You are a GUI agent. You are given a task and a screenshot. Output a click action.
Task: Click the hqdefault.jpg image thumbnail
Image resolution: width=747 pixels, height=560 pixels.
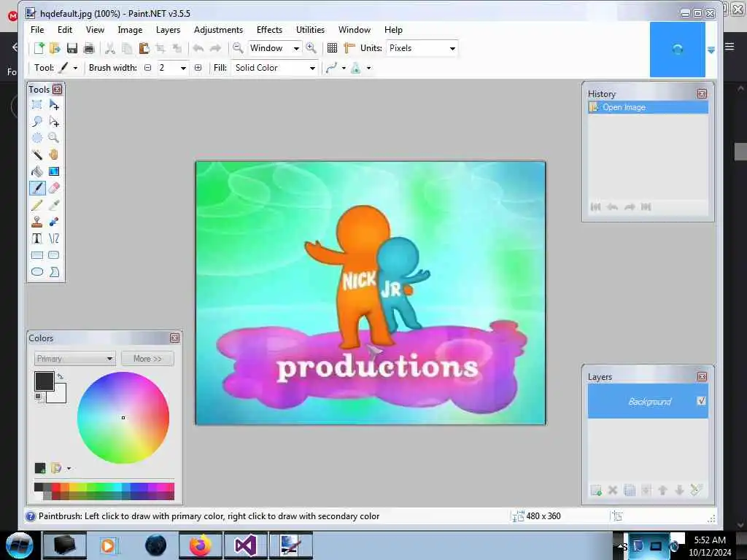pyautogui.click(x=678, y=49)
